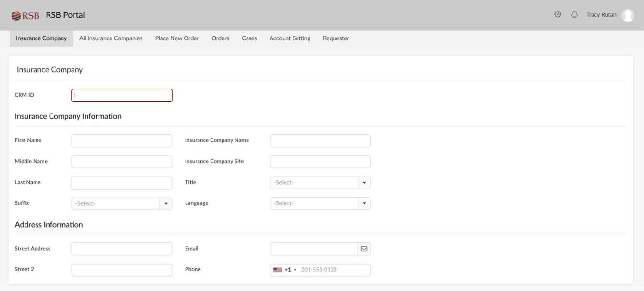Image resolution: width=644 pixels, height=291 pixels.
Task: Go to the Place New Order tab
Action: [x=177, y=38]
